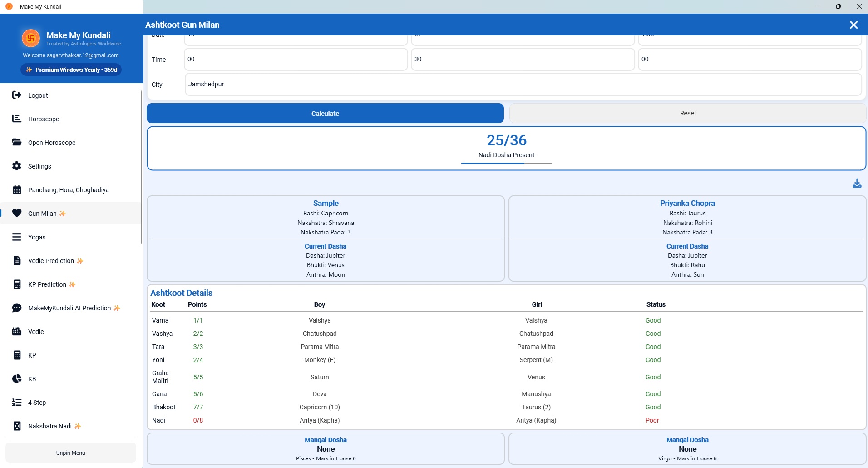Click the Bhakoot 7/7 points value
The image size is (868, 468).
pos(198,407)
